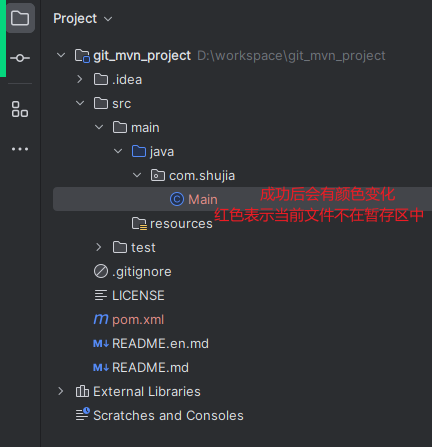Expand the test folder chevron
The width and height of the screenshot is (432, 447).
[99, 247]
